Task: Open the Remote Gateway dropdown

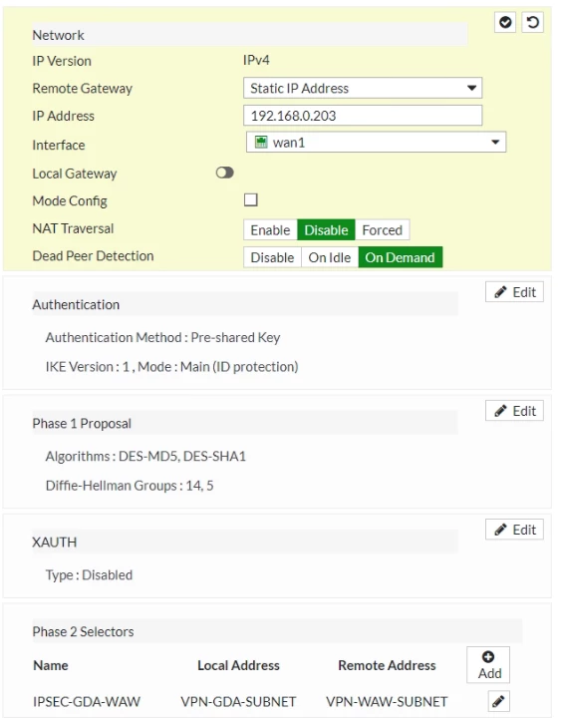Action: (x=363, y=88)
